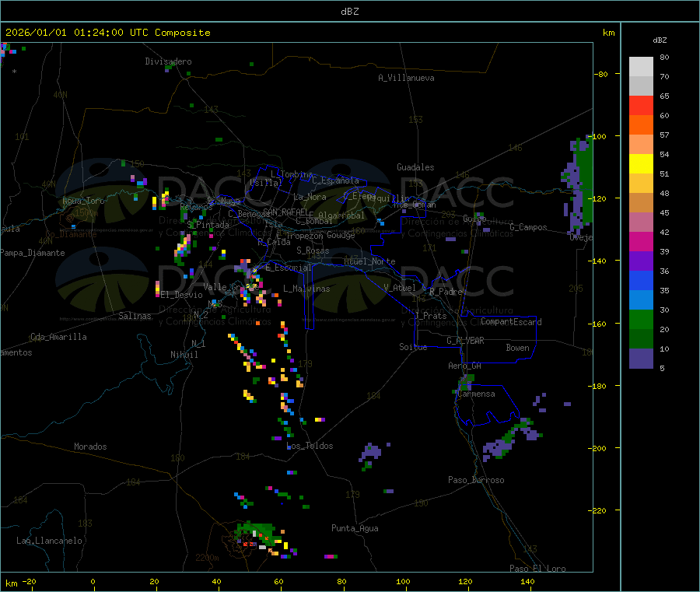Click the A_Villanueva place label
This screenshot has width=700, height=592.
tap(406, 78)
